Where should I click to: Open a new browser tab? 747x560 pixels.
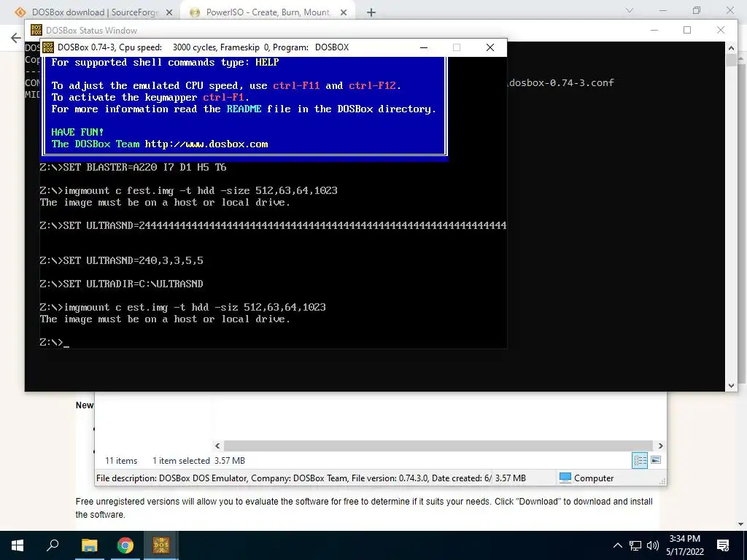coord(371,13)
